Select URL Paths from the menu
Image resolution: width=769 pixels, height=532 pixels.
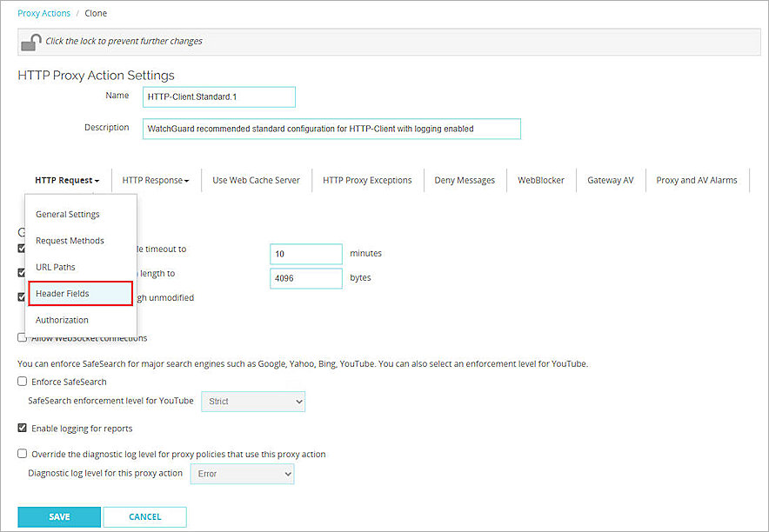55,267
